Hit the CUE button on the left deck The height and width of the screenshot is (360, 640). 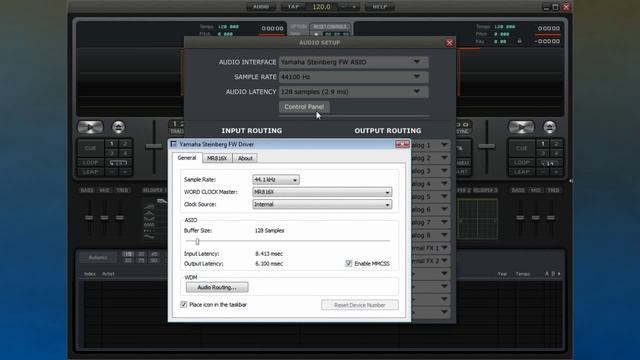91,148
